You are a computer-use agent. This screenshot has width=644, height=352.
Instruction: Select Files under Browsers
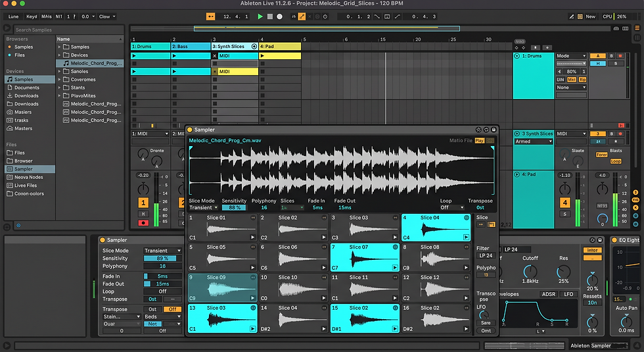pyautogui.click(x=19, y=55)
